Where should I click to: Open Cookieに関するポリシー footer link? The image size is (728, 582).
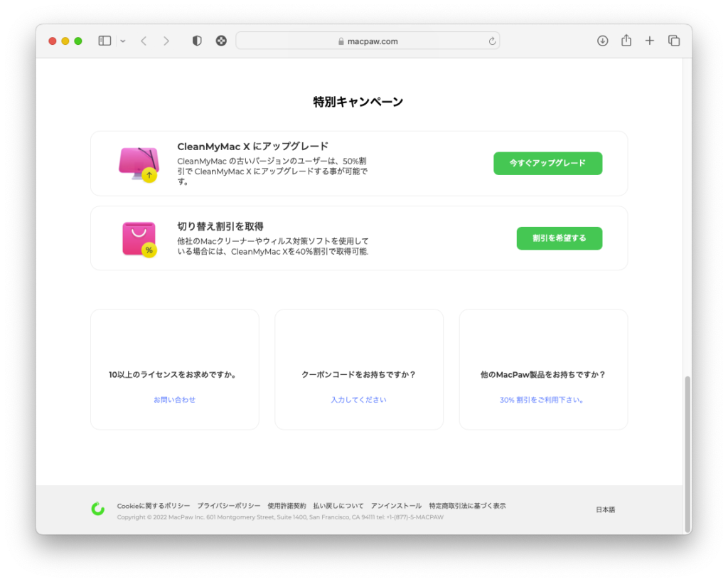coord(154,506)
